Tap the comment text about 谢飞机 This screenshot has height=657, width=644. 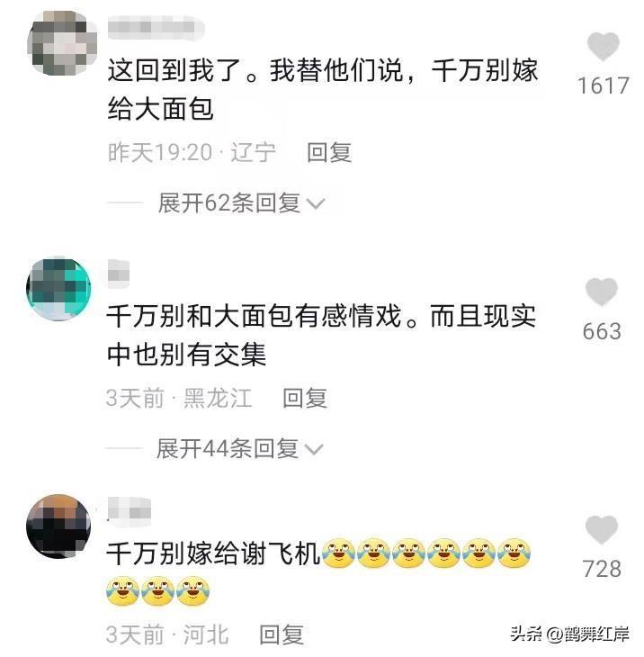213,553
